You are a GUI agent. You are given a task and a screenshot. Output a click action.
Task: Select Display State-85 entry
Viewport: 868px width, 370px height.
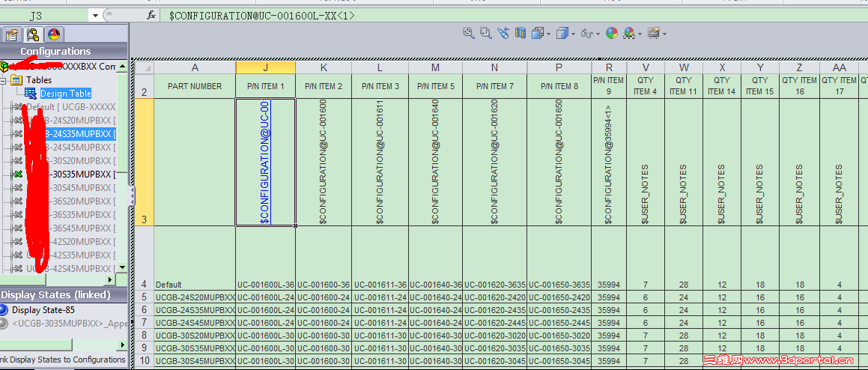43,309
